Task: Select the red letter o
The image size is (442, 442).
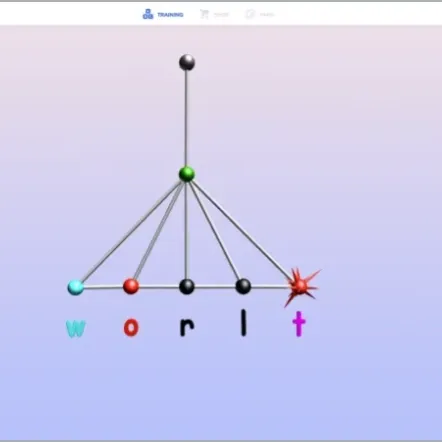Action: (x=131, y=328)
